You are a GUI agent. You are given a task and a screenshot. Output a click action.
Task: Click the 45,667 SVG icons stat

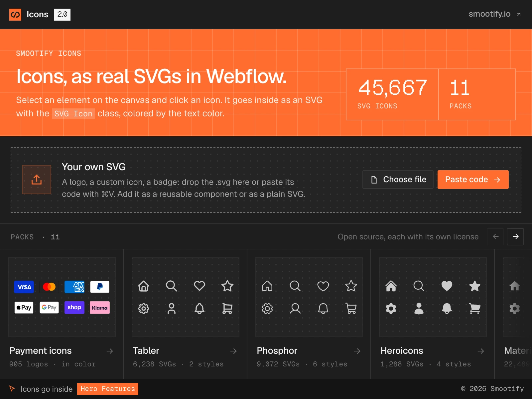[x=392, y=94]
